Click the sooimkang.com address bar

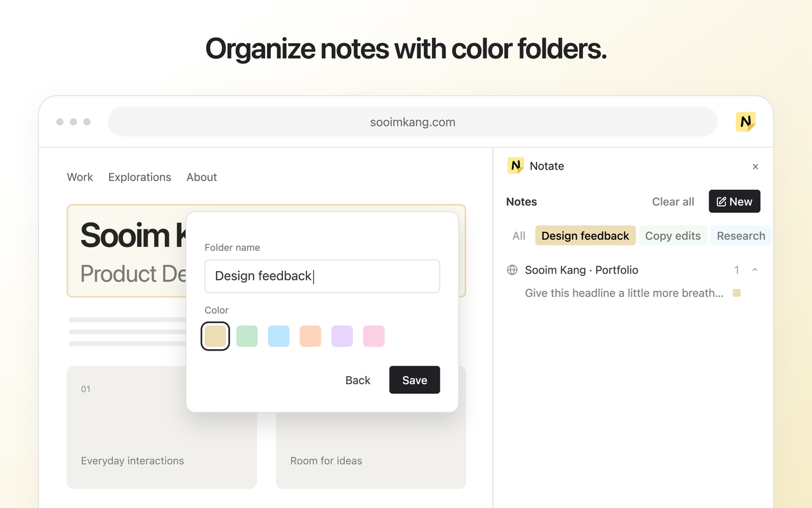tap(412, 122)
